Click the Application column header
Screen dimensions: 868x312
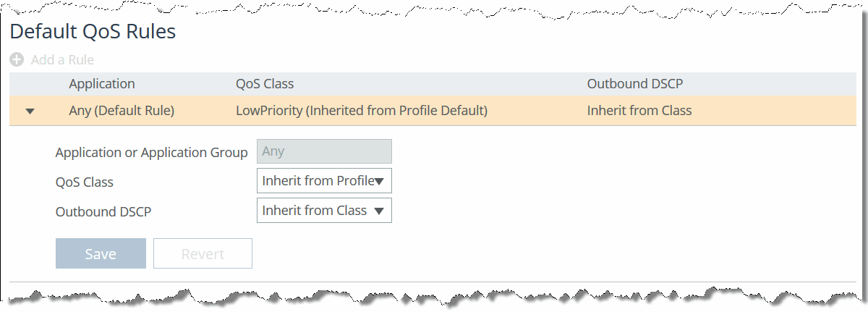coord(102,84)
